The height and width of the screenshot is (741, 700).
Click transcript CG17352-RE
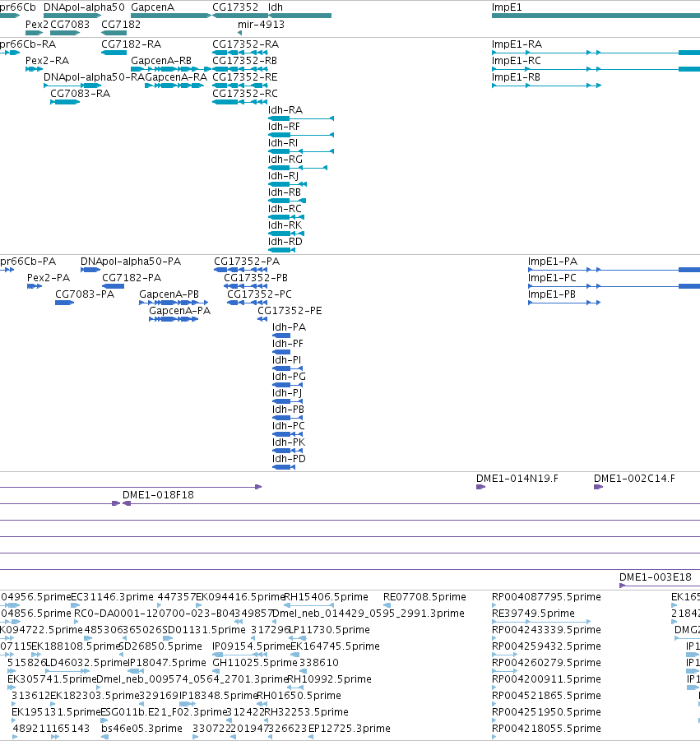click(245, 77)
